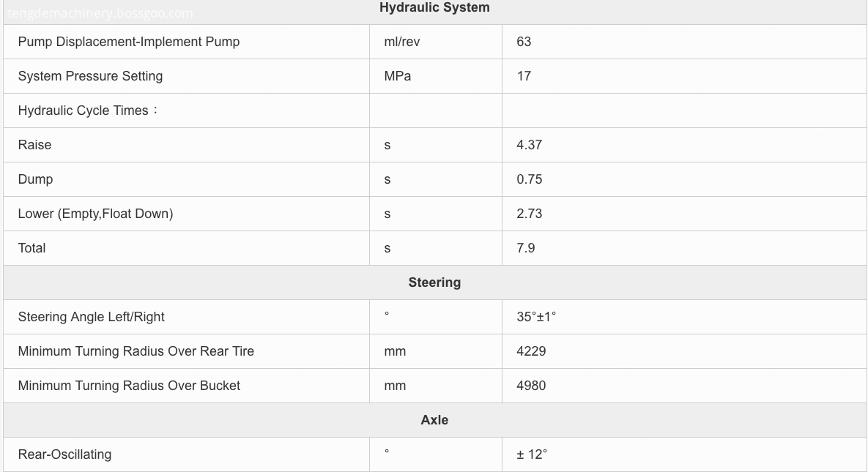
Task: Select the Dump time value 0.75
Action: click(529, 179)
